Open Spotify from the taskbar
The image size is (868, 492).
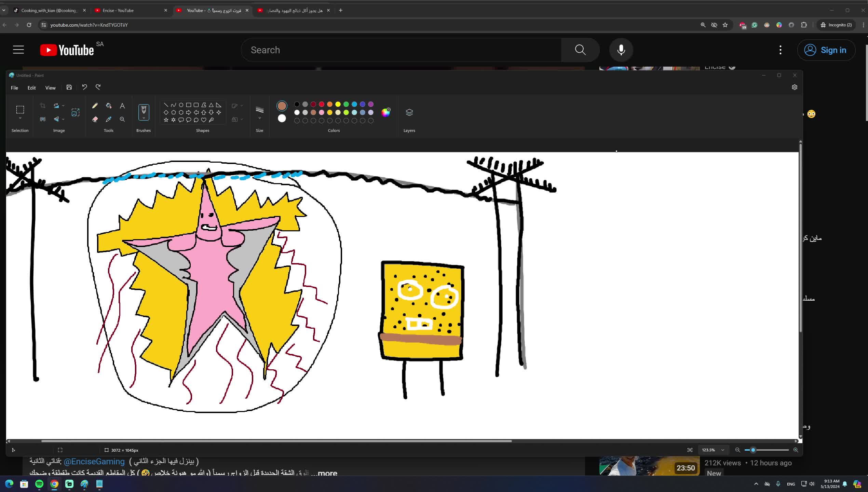[x=39, y=484]
